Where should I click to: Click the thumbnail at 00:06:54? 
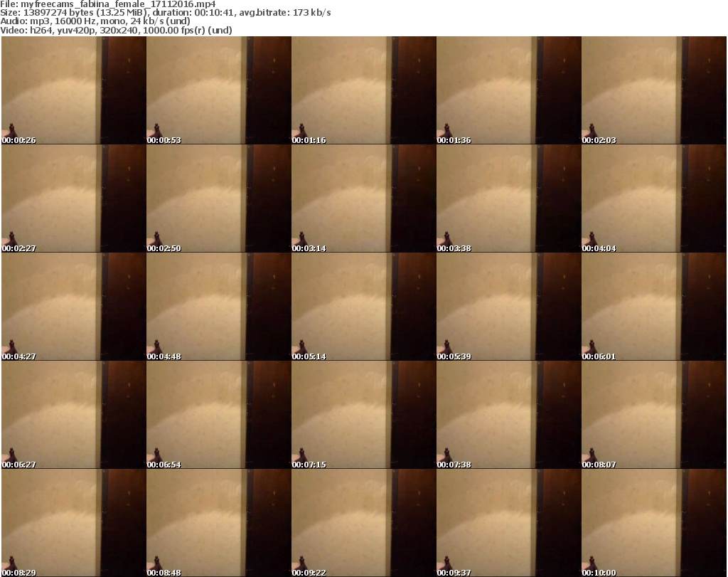219,415
